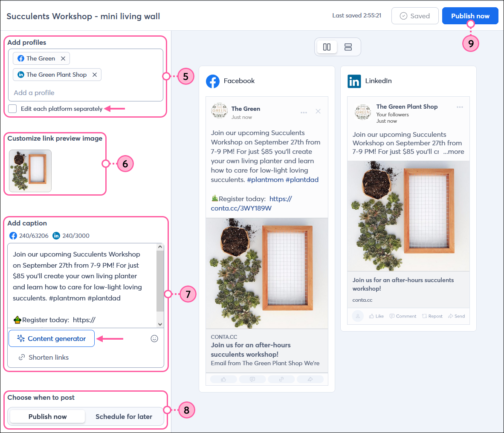
Task: Click the Saved button
Action: coord(414,16)
